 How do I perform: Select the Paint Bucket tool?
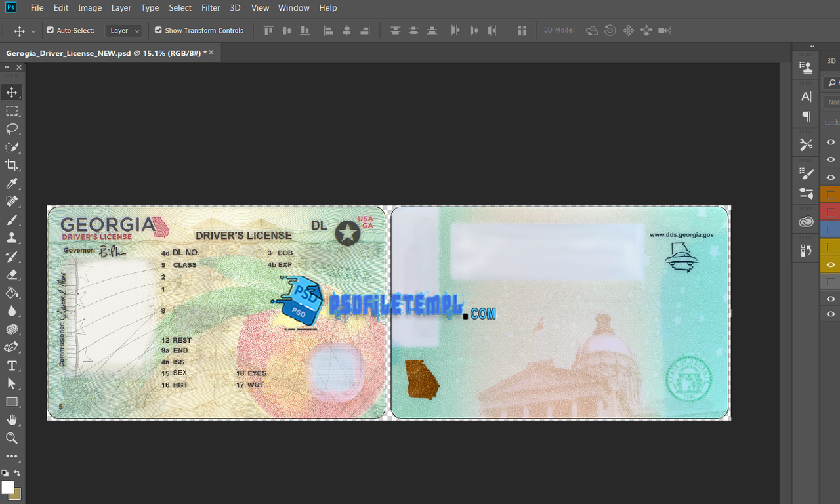pyautogui.click(x=12, y=293)
